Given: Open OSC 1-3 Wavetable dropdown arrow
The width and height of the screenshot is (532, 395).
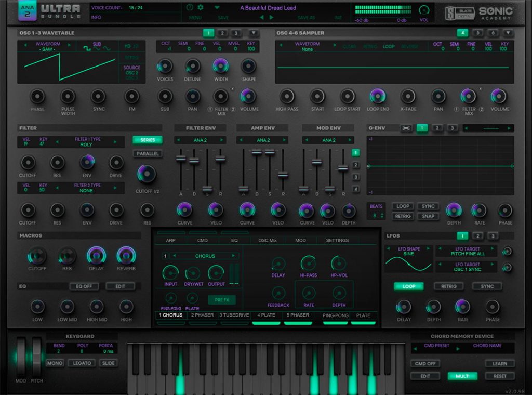Looking at the screenshot, I should tap(253, 33).
